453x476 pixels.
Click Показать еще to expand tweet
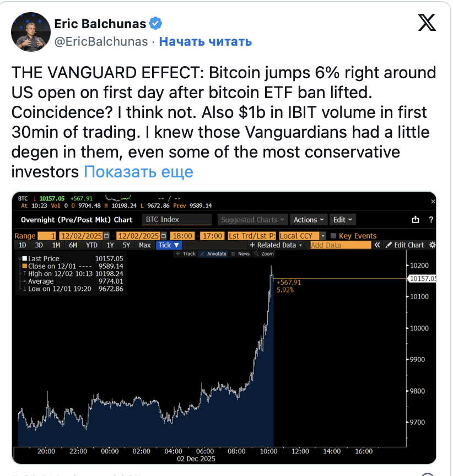point(138,172)
